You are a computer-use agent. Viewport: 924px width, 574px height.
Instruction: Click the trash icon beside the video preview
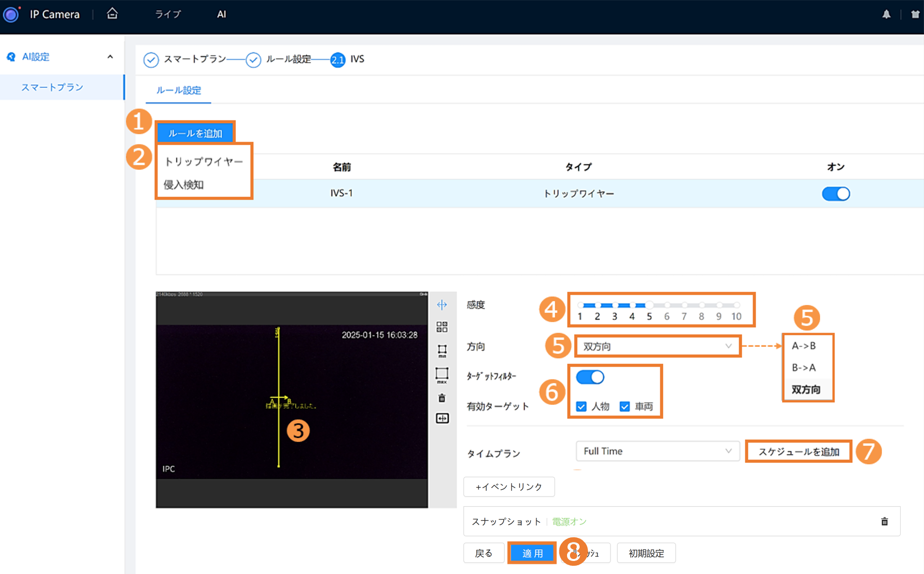441,398
